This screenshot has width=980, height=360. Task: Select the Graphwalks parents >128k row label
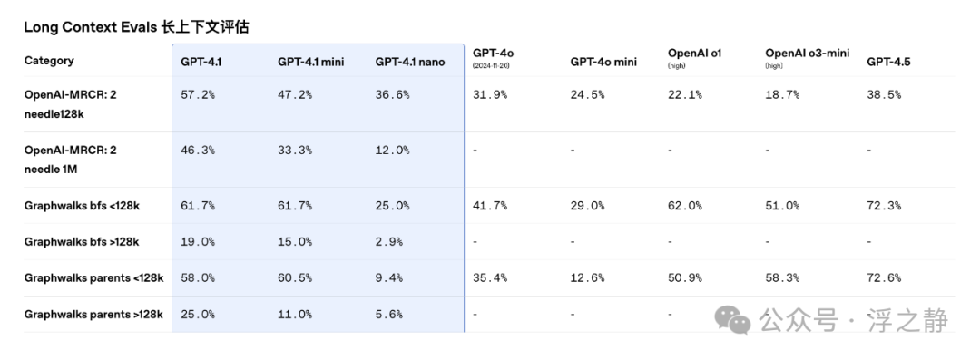[x=93, y=315]
